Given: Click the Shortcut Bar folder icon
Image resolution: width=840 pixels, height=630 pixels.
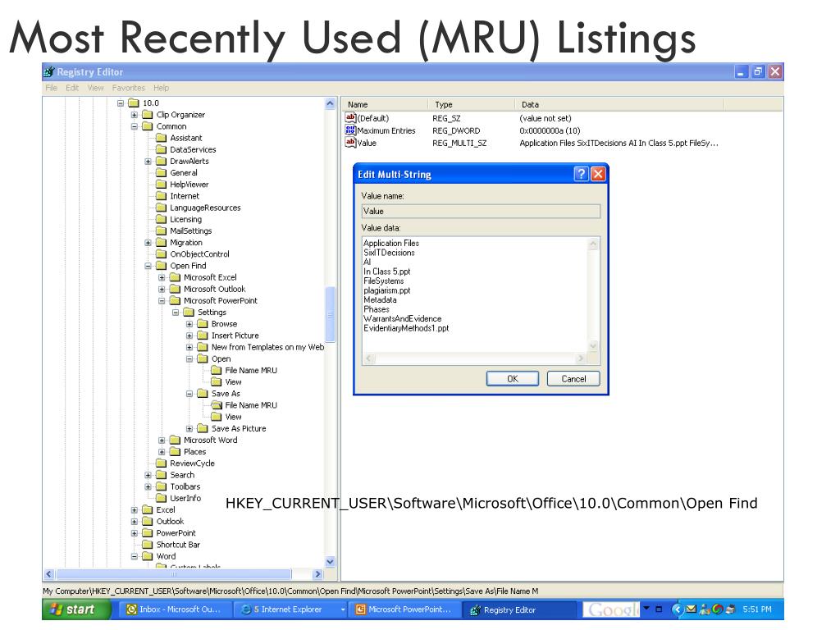Looking at the screenshot, I should 148,545.
